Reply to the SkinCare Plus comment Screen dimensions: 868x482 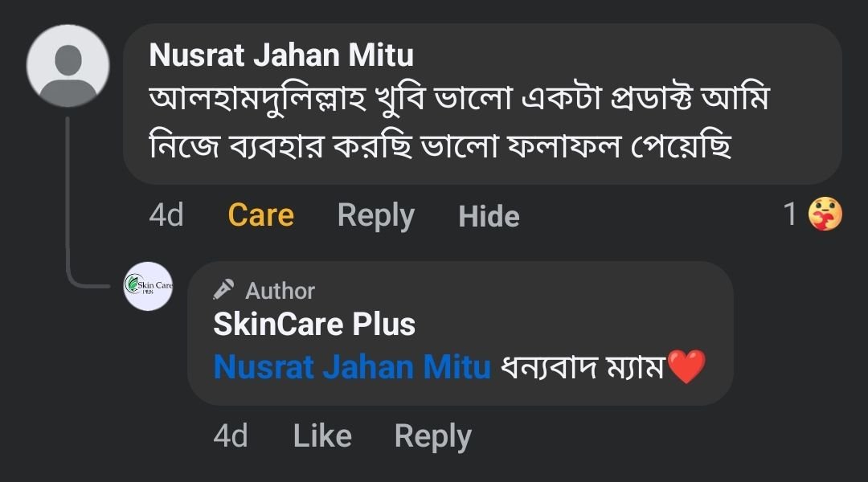pos(432,436)
